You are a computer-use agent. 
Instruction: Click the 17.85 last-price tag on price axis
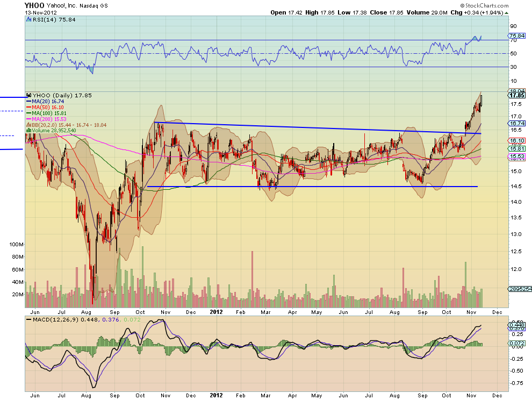tap(517, 95)
